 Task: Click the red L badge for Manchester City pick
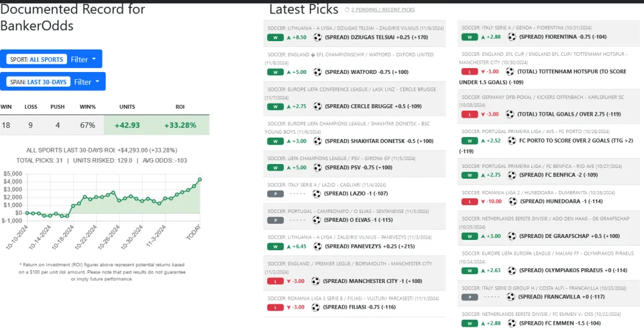pos(275,280)
